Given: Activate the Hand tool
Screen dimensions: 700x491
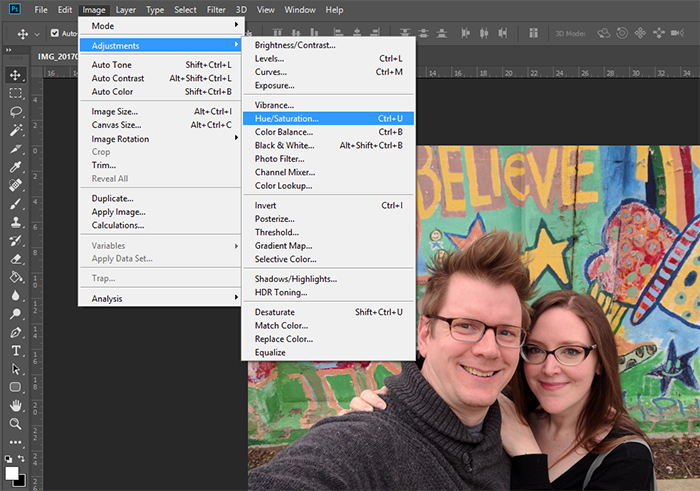Looking at the screenshot, I should click(x=16, y=406).
